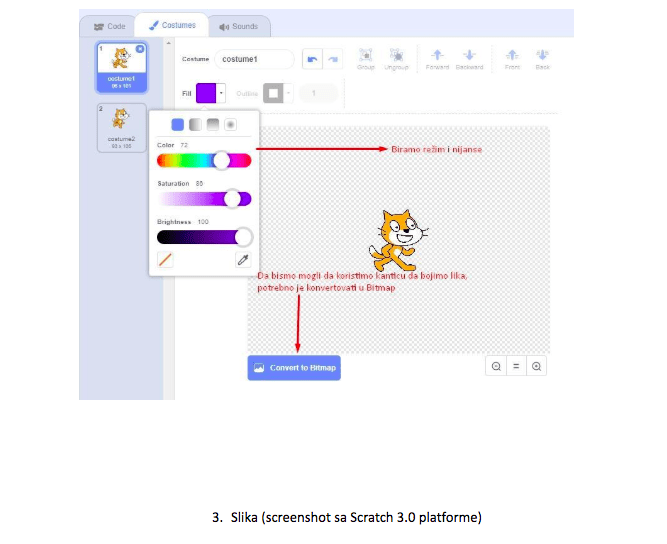The width and height of the screenshot is (667, 544).
Task: Click the Forward layer icon
Action: (x=437, y=59)
